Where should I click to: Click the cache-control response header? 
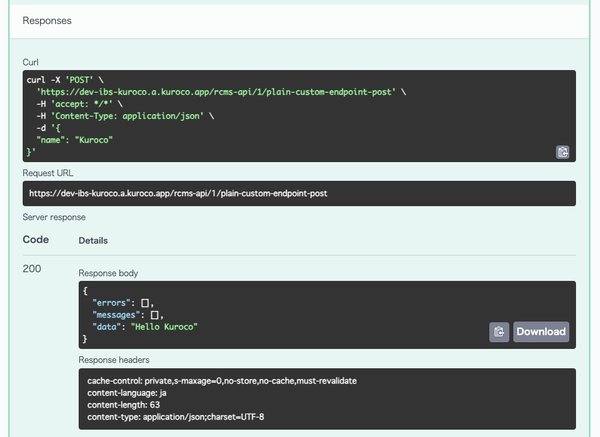pyautogui.click(x=222, y=381)
